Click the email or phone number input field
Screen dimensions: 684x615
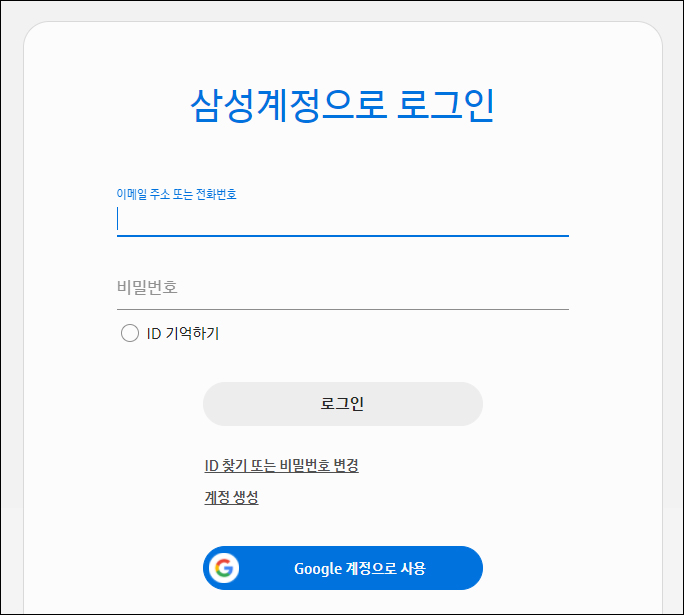click(342, 219)
